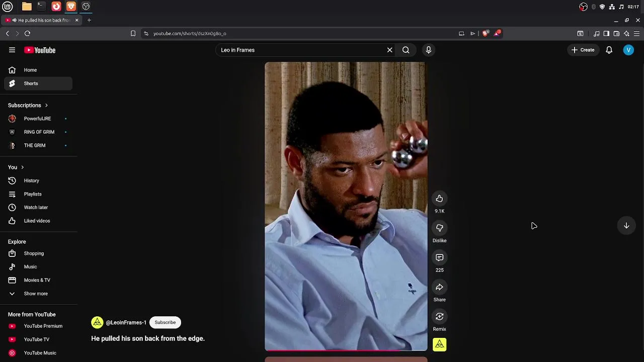Seek on the Short's red progress bar
Viewport: 644px width, 362px height.
pyautogui.click(x=346, y=350)
